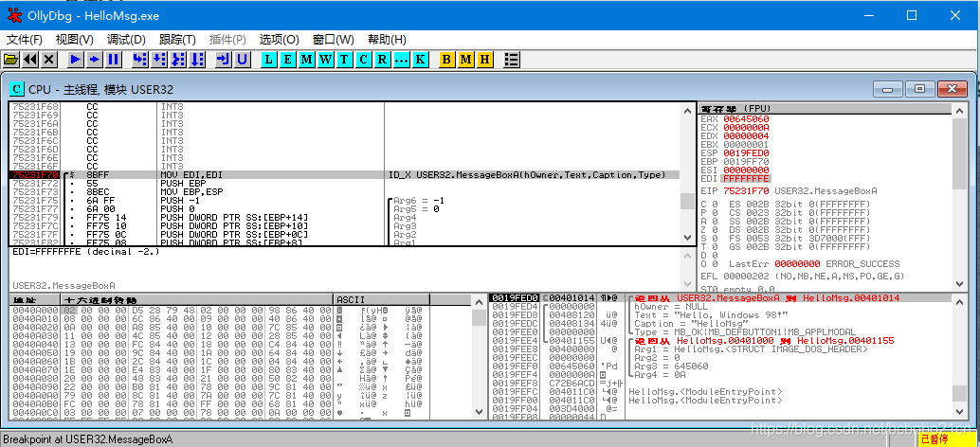980x447 pixels.
Task: Show Hardware breakpoints with the yellow H button
Action: tap(485, 60)
